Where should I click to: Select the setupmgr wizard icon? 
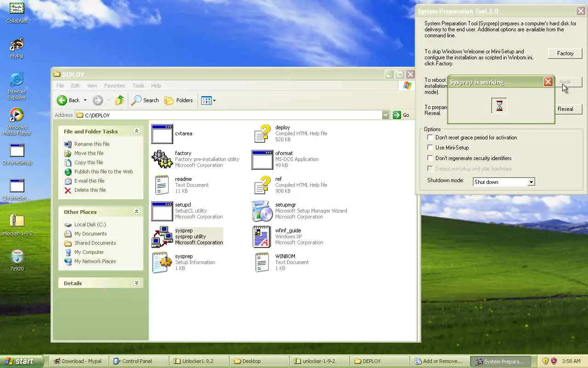tap(262, 211)
